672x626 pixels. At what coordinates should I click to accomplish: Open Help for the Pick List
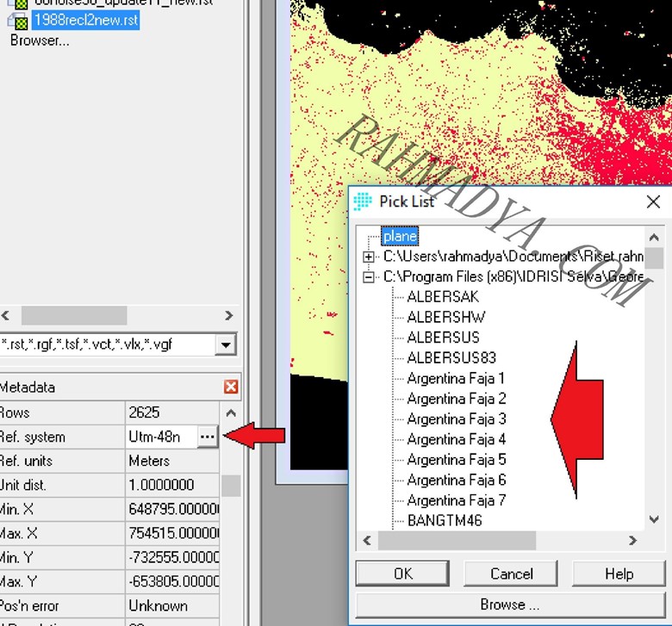pos(619,574)
